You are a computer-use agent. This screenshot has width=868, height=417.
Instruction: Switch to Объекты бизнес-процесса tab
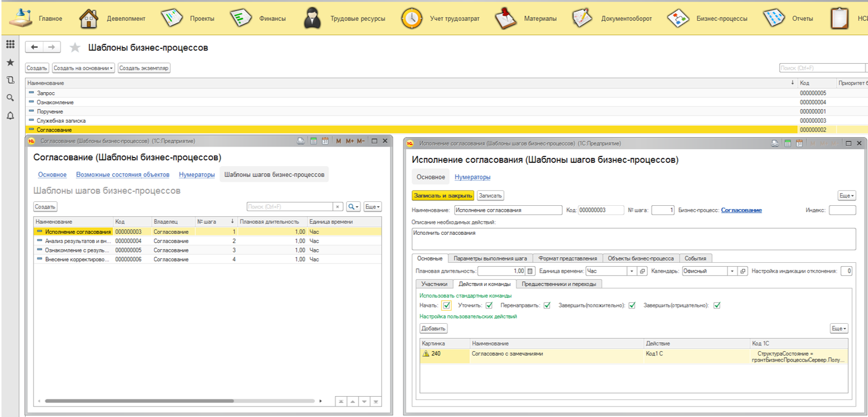point(641,258)
